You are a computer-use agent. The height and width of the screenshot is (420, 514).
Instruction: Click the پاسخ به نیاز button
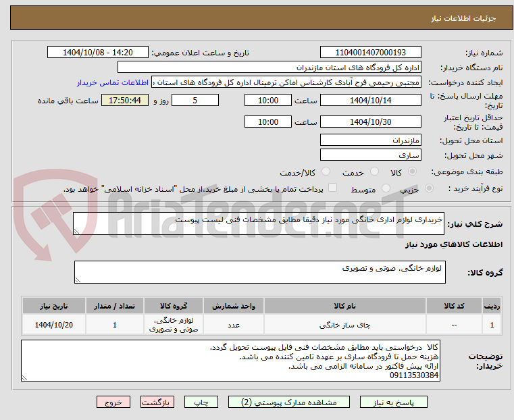coord(393,402)
